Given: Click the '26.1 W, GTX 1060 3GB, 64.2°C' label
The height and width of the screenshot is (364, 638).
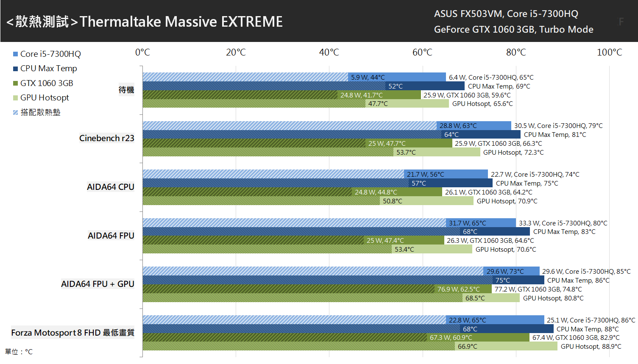Looking at the screenshot, I should [x=489, y=192].
